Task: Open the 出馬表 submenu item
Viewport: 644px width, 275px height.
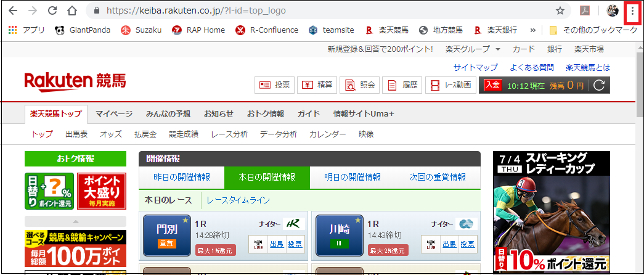Action: pos(76,134)
